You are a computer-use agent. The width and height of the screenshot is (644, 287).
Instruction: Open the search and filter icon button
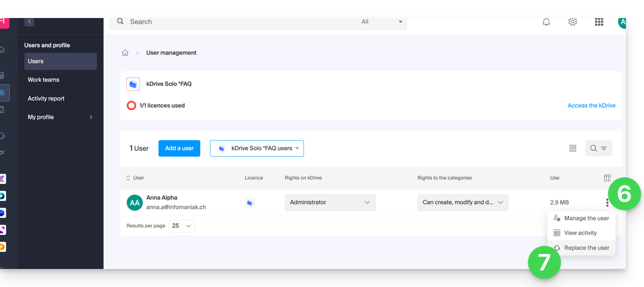click(x=598, y=148)
